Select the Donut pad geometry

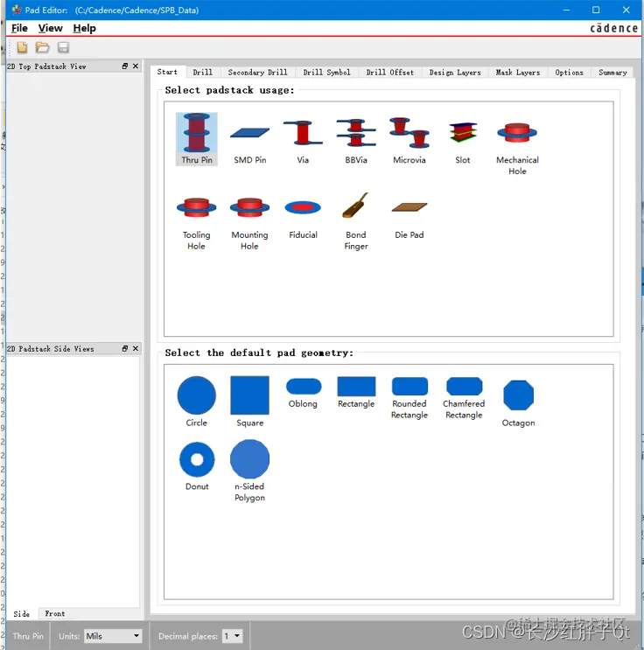coord(197,466)
